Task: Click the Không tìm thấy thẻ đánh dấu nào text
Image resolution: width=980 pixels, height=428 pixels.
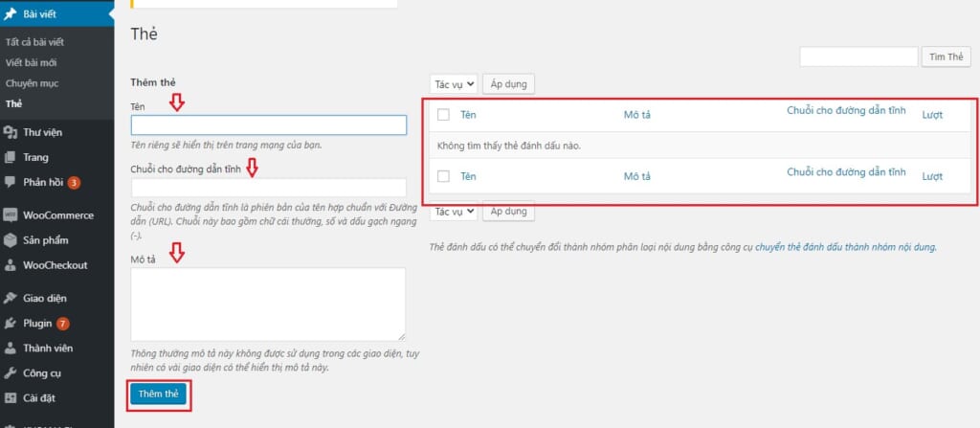Action: pos(509,146)
